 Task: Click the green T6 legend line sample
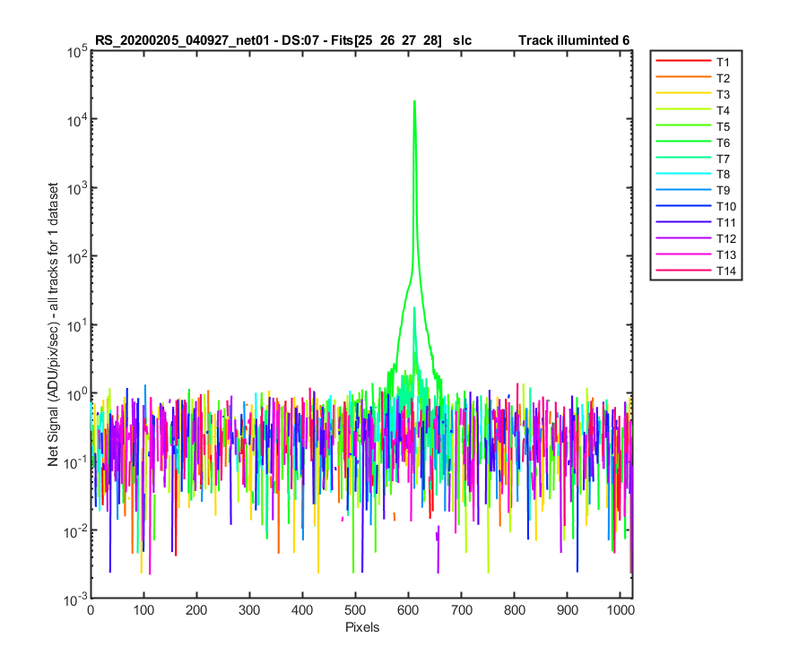[x=683, y=141]
